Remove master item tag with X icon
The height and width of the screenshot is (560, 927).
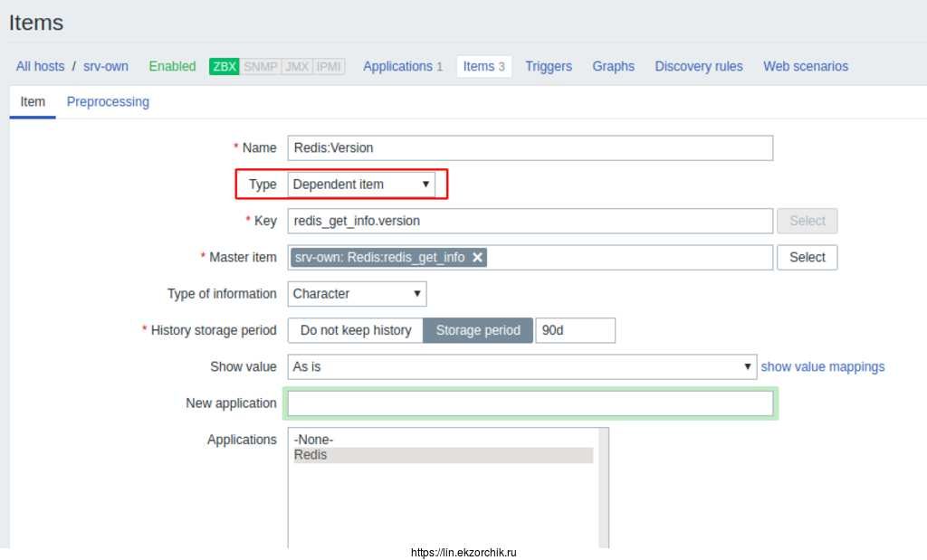pyautogui.click(x=477, y=258)
